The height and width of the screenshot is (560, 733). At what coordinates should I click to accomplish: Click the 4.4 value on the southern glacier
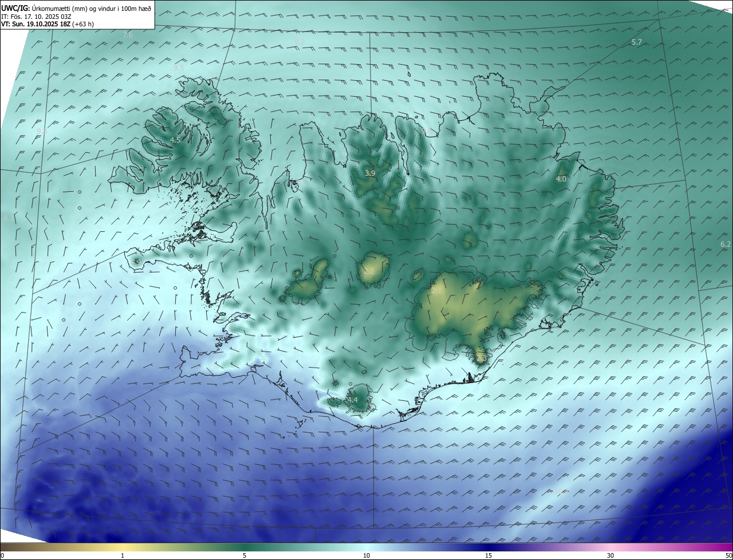352,400
